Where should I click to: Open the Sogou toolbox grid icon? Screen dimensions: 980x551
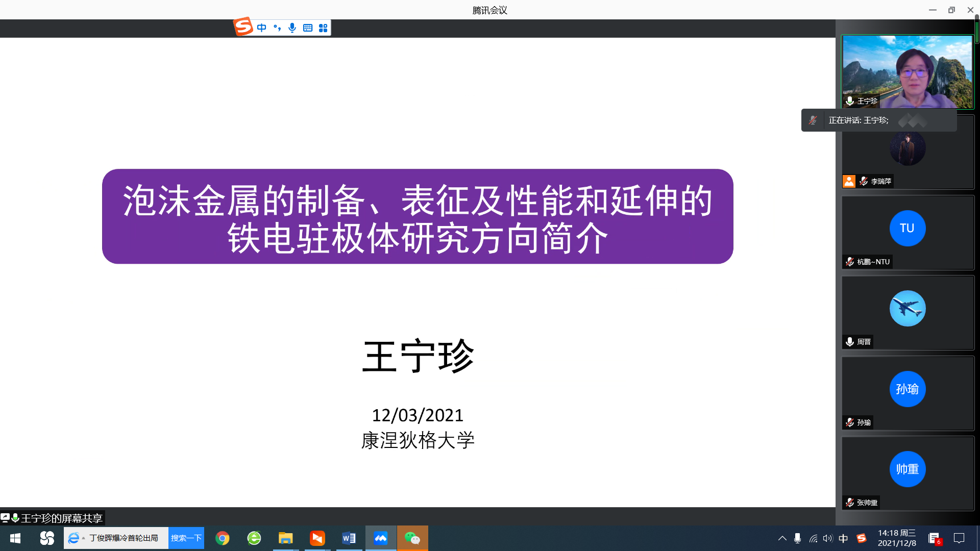tap(323, 28)
